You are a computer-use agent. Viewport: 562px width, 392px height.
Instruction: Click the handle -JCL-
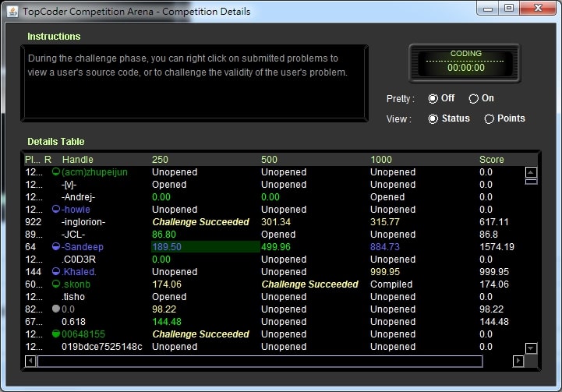[73, 235]
